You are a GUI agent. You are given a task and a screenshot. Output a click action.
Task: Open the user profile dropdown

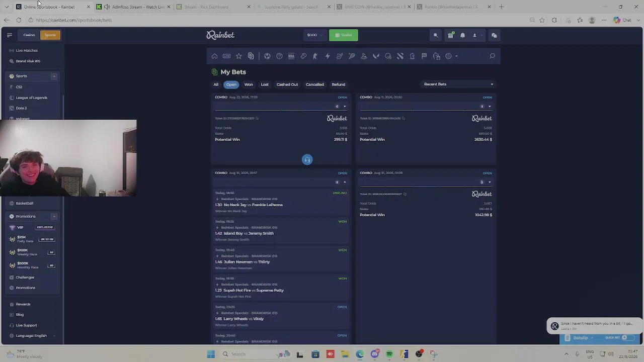coord(477,35)
